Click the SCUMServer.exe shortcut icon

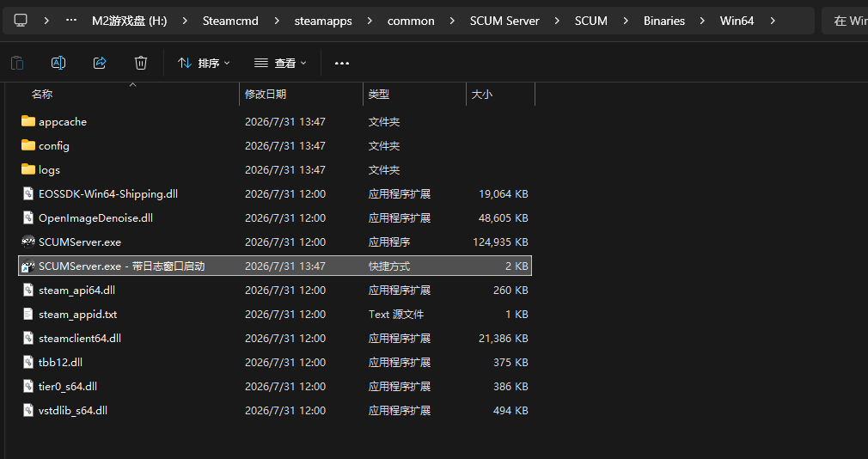tap(28, 266)
